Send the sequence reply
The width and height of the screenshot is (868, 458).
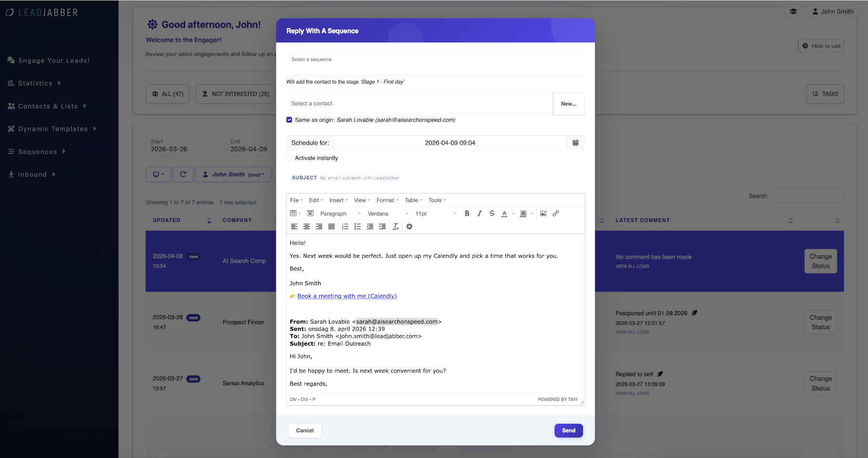[x=569, y=430]
